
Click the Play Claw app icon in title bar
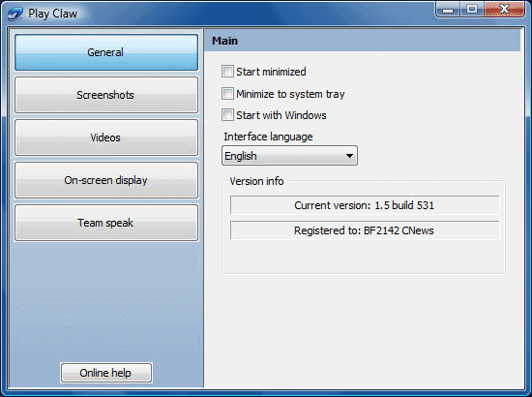(x=15, y=14)
